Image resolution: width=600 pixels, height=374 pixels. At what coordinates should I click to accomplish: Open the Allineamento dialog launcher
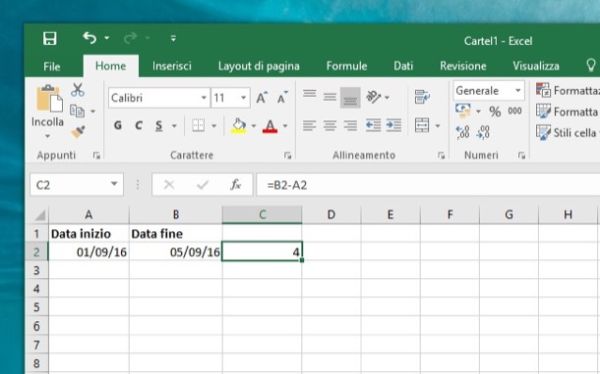coord(441,155)
